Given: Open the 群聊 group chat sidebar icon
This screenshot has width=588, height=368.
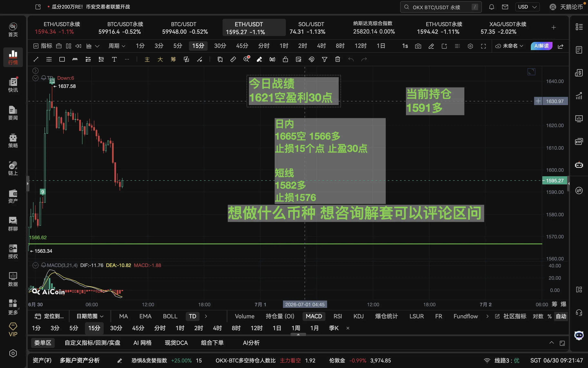Looking at the screenshot, I should (x=13, y=224).
